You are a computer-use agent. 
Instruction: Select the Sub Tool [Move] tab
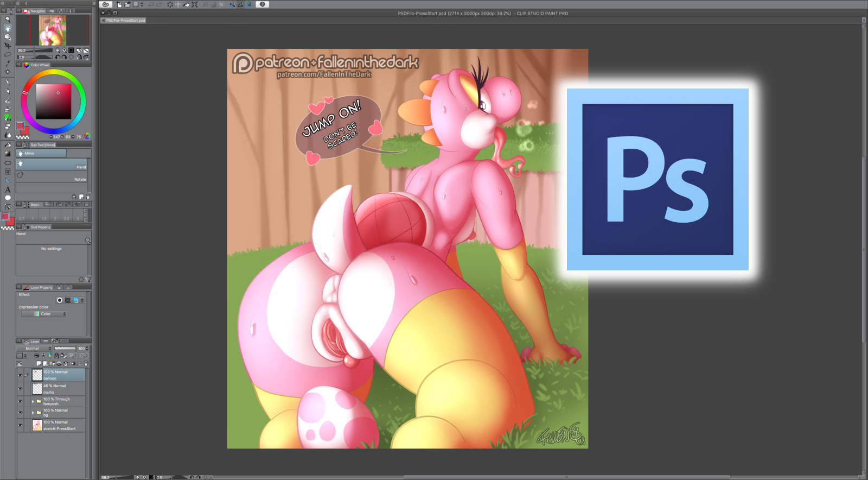pos(39,145)
